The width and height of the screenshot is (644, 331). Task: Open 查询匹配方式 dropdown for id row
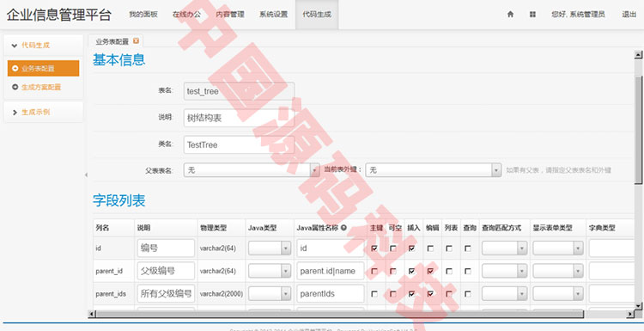pyautogui.click(x=504, y=248)
